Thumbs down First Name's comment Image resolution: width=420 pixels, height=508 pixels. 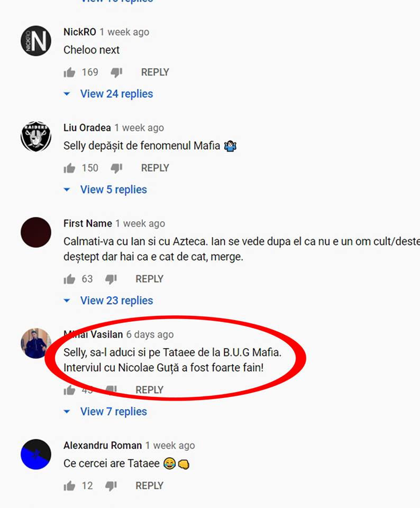111,279
